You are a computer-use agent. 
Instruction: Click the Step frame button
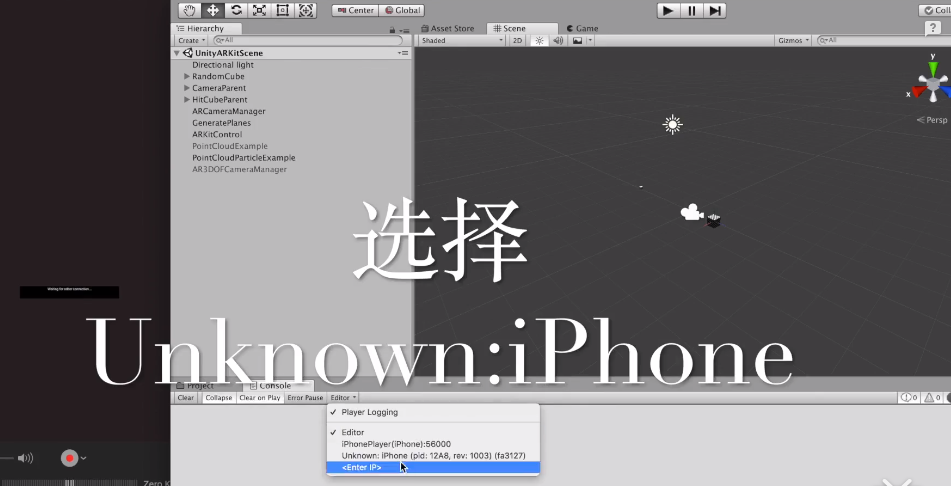point(715,10)
